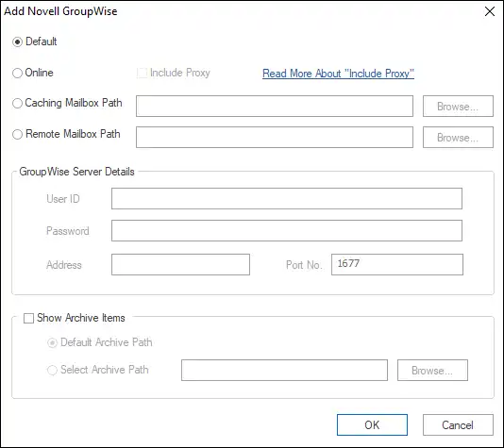This screenshot has width=504, height=448.
Task: Click into the Address field
Action: [180, 265]
